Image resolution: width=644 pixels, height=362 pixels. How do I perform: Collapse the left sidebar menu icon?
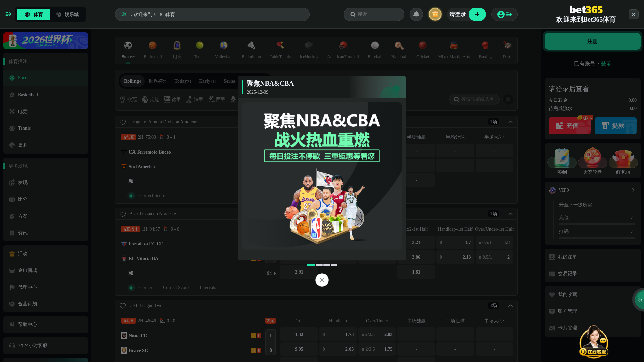click(x=8, y=14)
